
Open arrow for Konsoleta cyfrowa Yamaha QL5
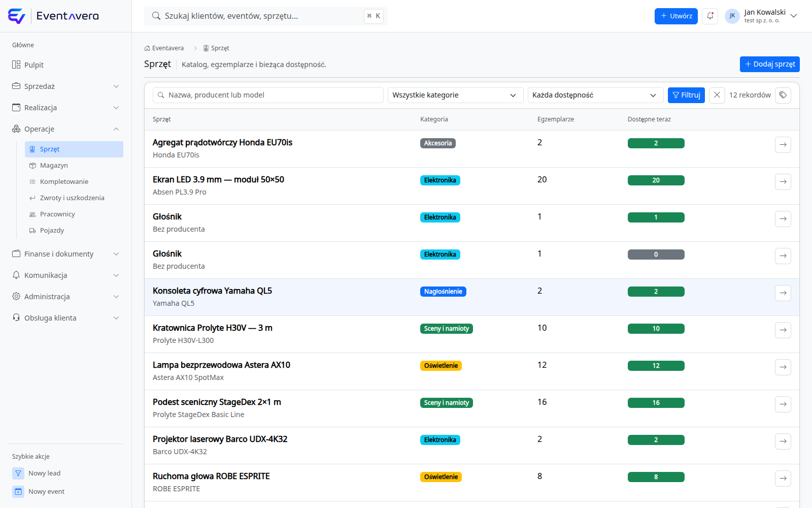783,293
